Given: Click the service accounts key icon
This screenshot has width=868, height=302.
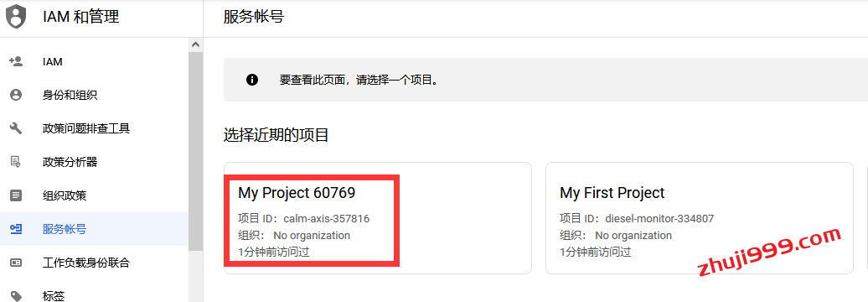Looking at the screenshot, I should (16, 229).
